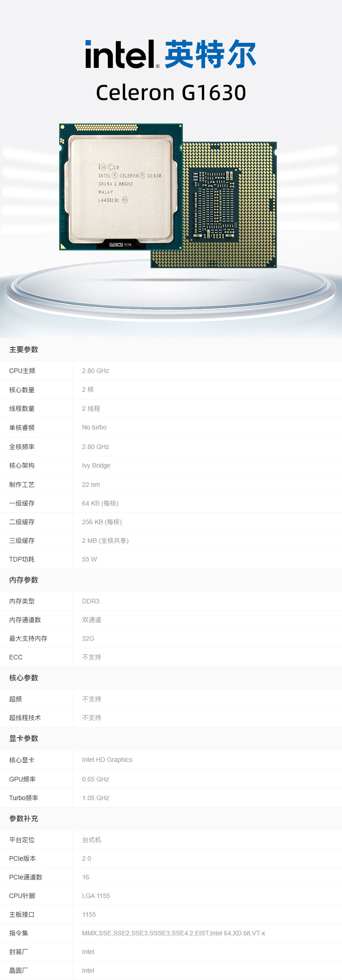Click the 制作工艺 label

(x=22, y=485)
